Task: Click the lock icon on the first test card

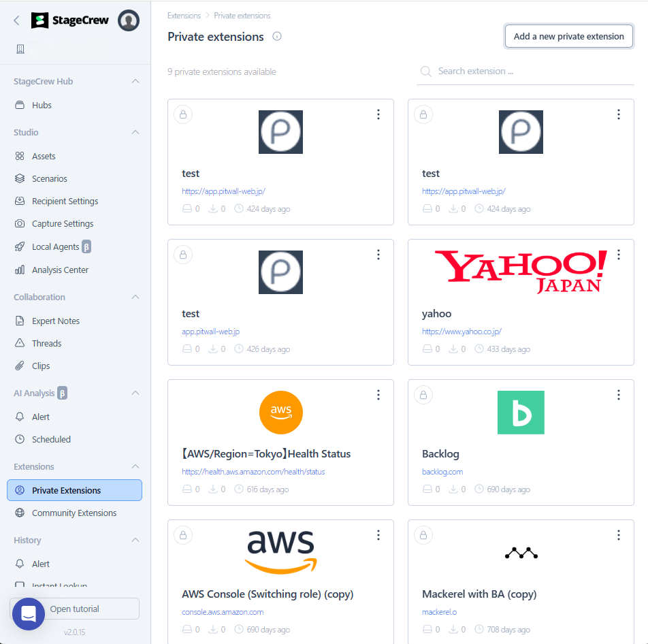Action: [x=183, y=114]
